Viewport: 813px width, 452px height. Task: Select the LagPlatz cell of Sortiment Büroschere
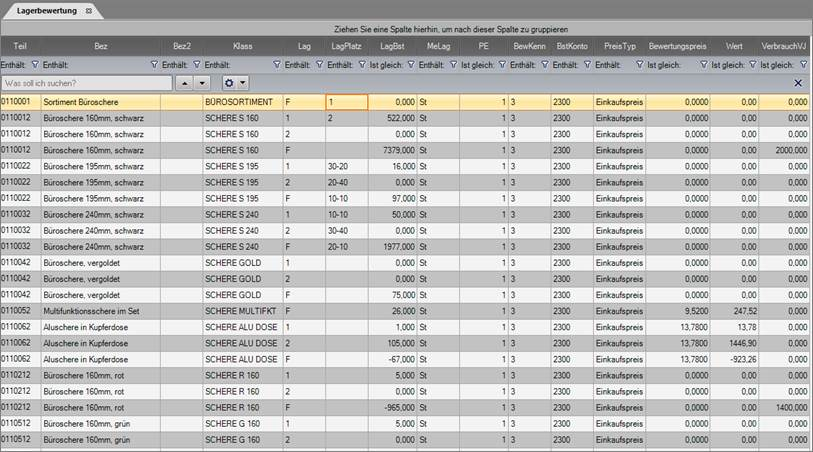(346, 102)
